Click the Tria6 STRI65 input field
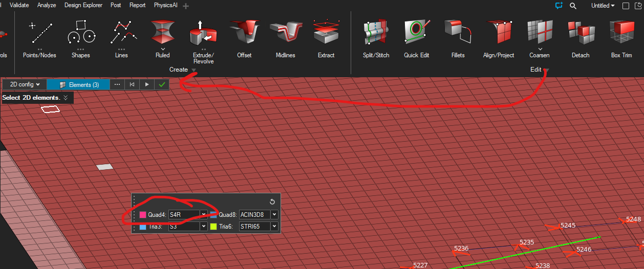The width and height of the screenshot is (644, 269). pos(255,226)
